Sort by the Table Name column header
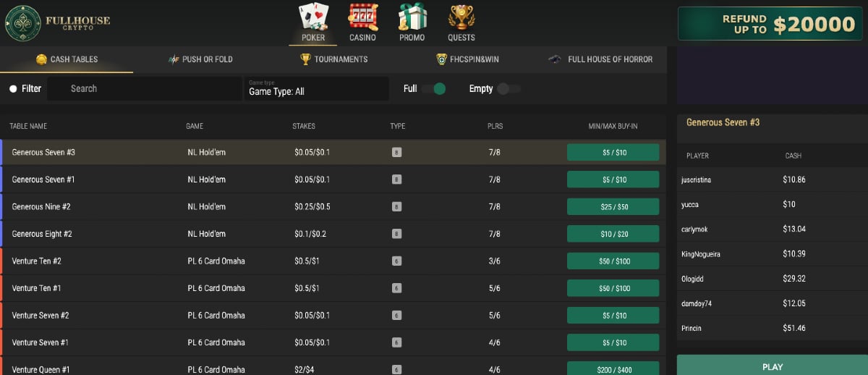The image size is (868, 375). (28, 126)
